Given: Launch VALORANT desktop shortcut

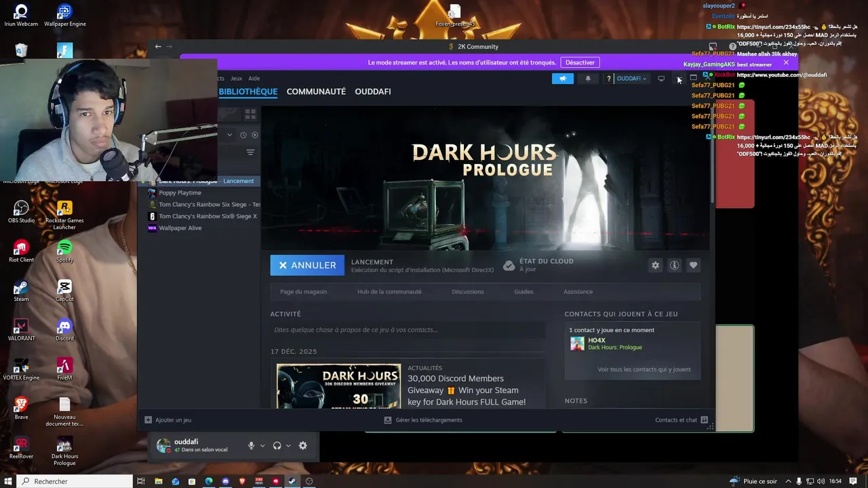Looking at the screenshot, I should (x=21, y=330).
